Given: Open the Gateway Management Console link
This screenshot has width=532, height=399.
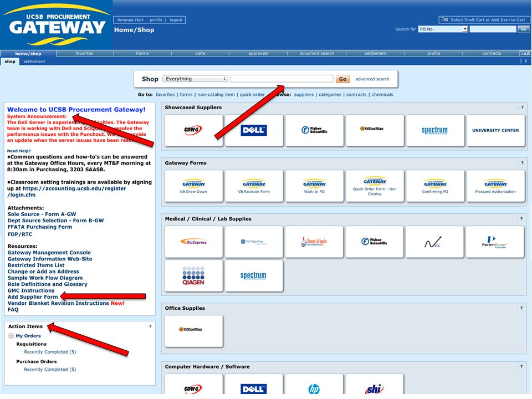Looking at the screenshot, I should (49, 253).
